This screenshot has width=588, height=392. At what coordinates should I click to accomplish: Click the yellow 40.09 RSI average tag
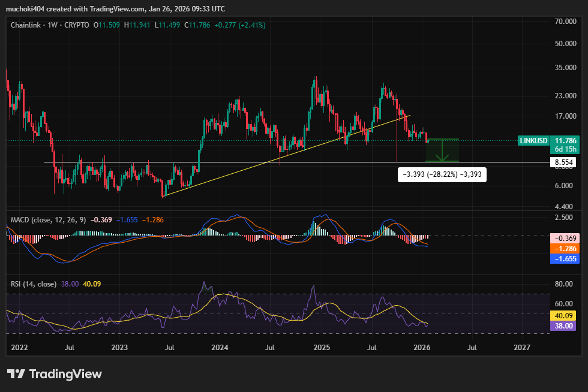tap(564, 315)
